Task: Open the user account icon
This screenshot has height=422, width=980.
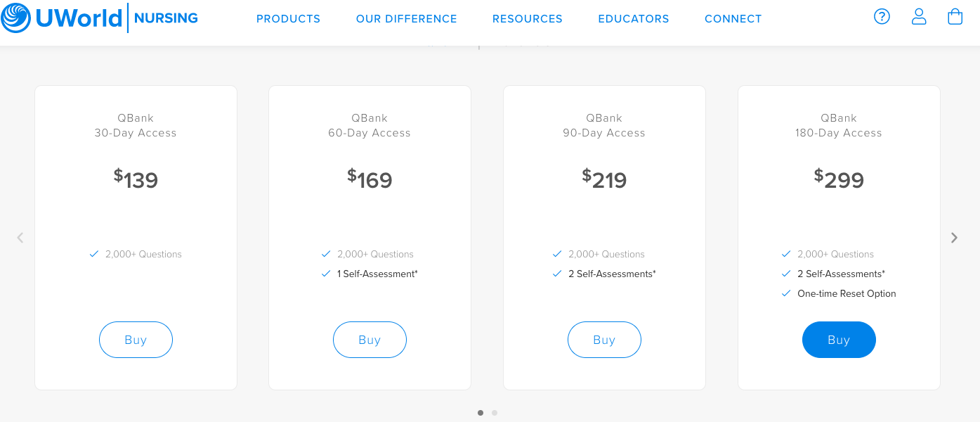Action: (919, 16)
